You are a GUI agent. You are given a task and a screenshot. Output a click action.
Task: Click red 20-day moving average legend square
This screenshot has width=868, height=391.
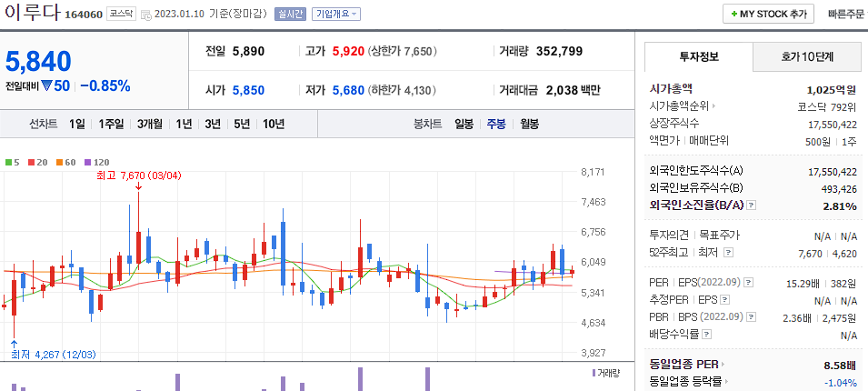pos(31,162)
